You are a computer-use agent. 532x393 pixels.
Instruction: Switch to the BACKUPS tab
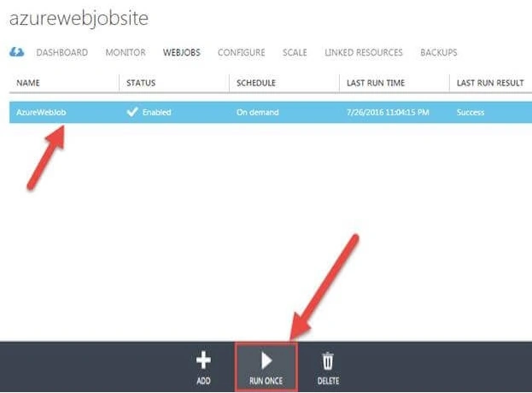tap(439, 53)
